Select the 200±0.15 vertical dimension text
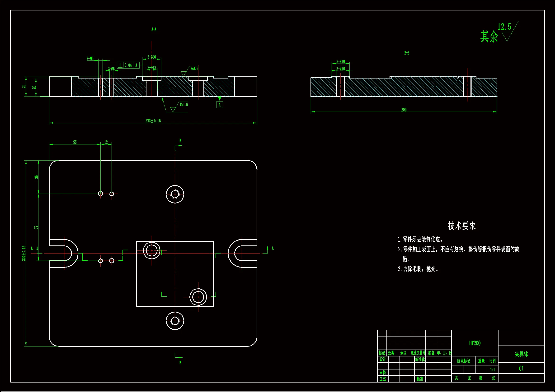Screen dimensions: 555x392 (24, 253)
